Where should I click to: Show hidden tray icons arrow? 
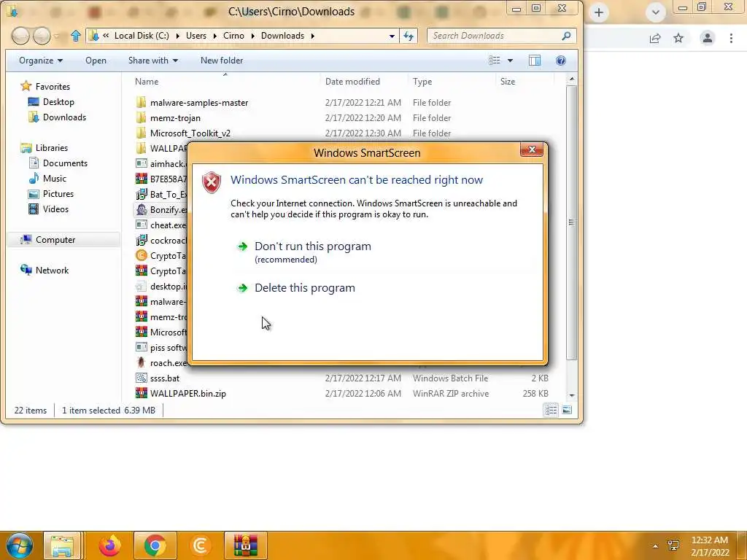click(655, 546)
